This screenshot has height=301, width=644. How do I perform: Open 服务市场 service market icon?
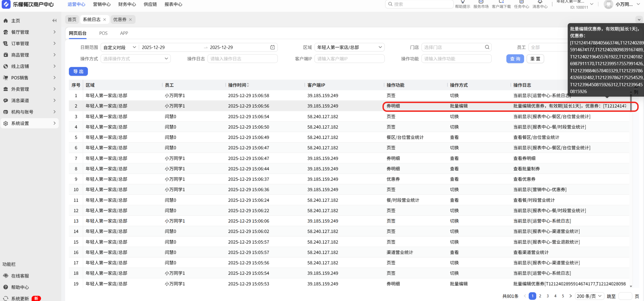coord(481,2)
